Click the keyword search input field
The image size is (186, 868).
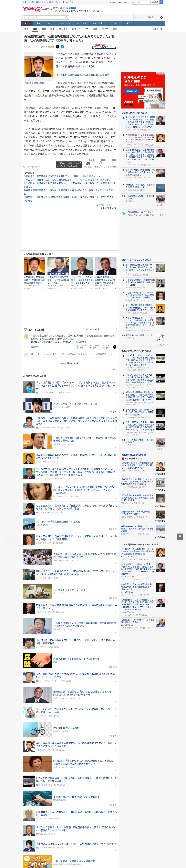44,17
